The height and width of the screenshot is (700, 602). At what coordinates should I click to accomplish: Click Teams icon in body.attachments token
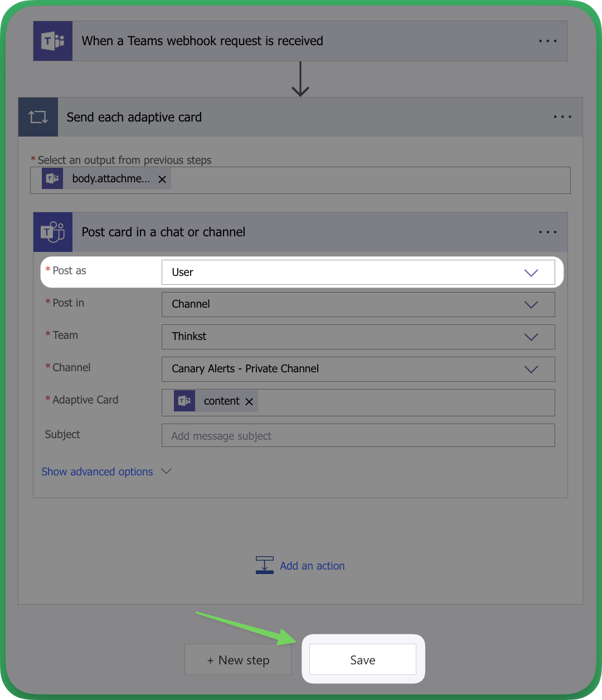(52, 179)
